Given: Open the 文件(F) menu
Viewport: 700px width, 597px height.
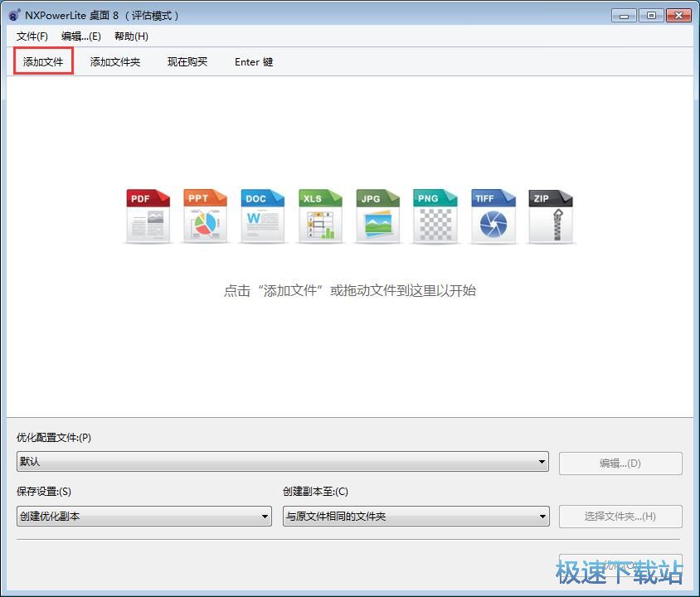Looking at the screenshot, I should pyautogui.click(x=32, y=36).
